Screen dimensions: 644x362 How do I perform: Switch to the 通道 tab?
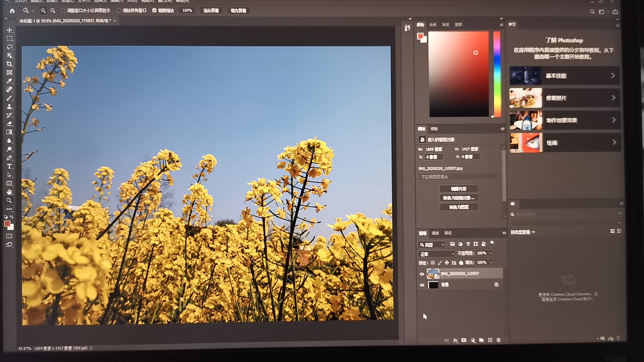point(435,233)
